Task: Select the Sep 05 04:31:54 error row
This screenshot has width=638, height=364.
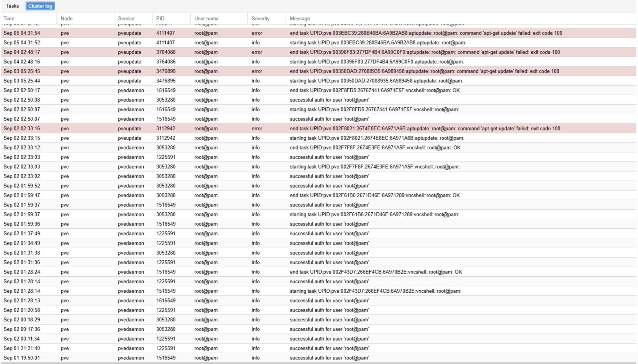Action: [x=318, y=33]
